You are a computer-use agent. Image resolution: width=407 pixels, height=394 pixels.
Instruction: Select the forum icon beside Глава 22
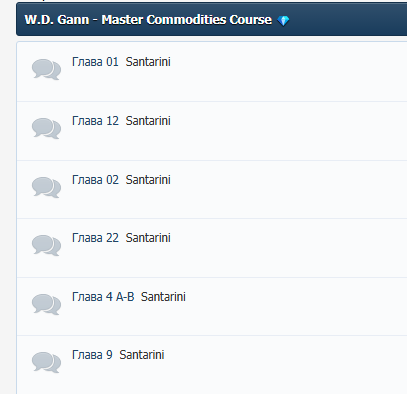tap(46, 245)
